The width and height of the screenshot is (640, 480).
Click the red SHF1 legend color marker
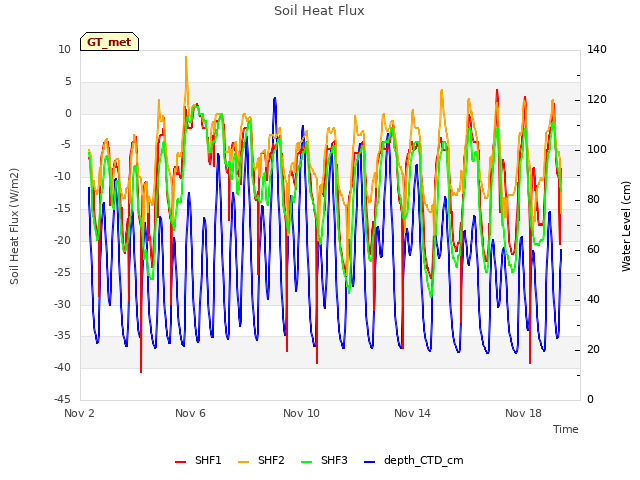click(180, 462)
